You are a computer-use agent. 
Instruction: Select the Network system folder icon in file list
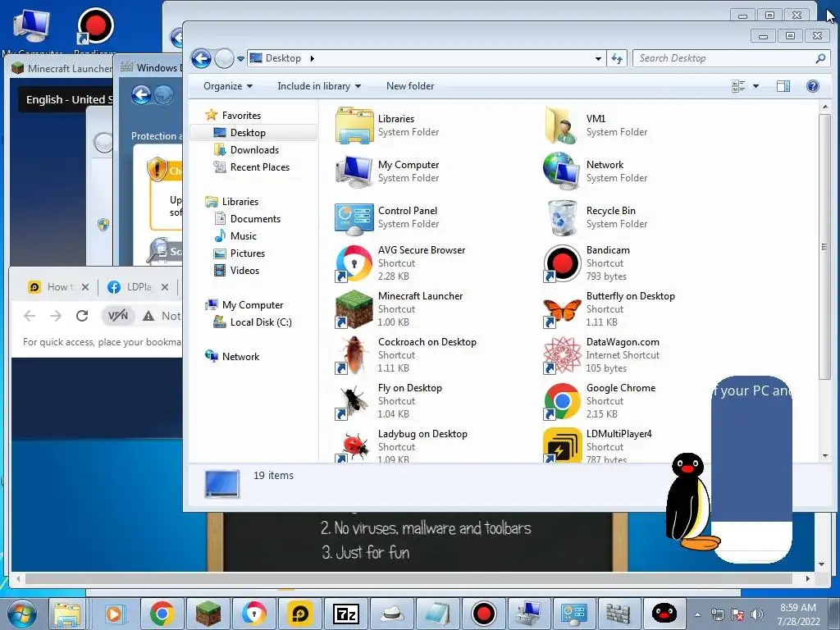tap(562, 171)
